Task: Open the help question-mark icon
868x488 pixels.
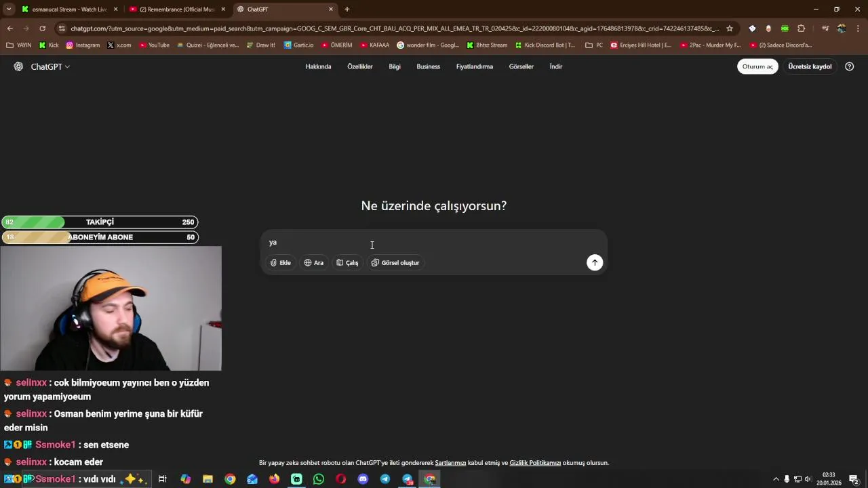Action: (849, 66)
